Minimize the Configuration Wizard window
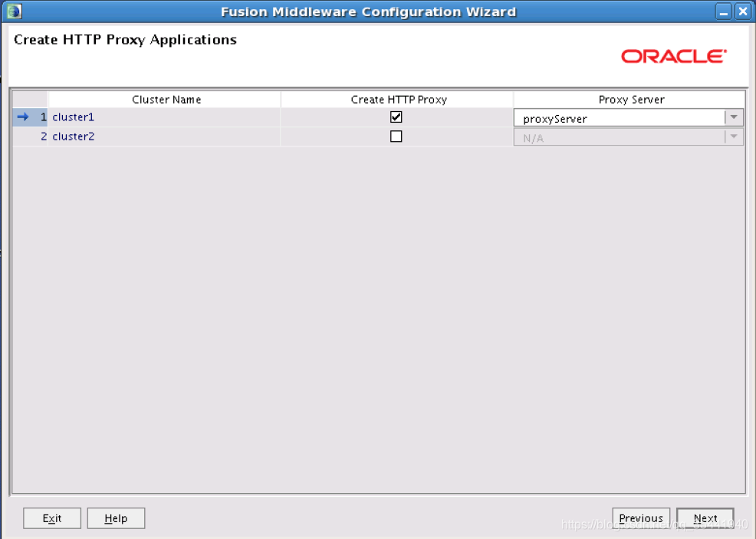 (723, 12)
